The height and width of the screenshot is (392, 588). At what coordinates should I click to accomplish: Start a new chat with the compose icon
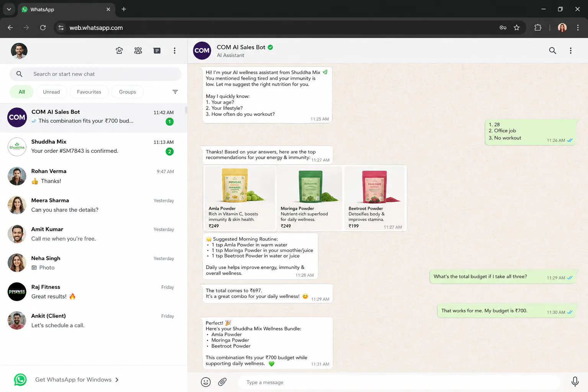[157, 51]
